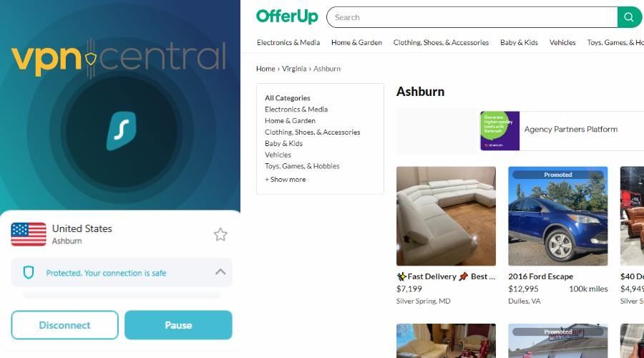Click the Pause button
This screenshot has width=644, height=358.
pos(178,325)
